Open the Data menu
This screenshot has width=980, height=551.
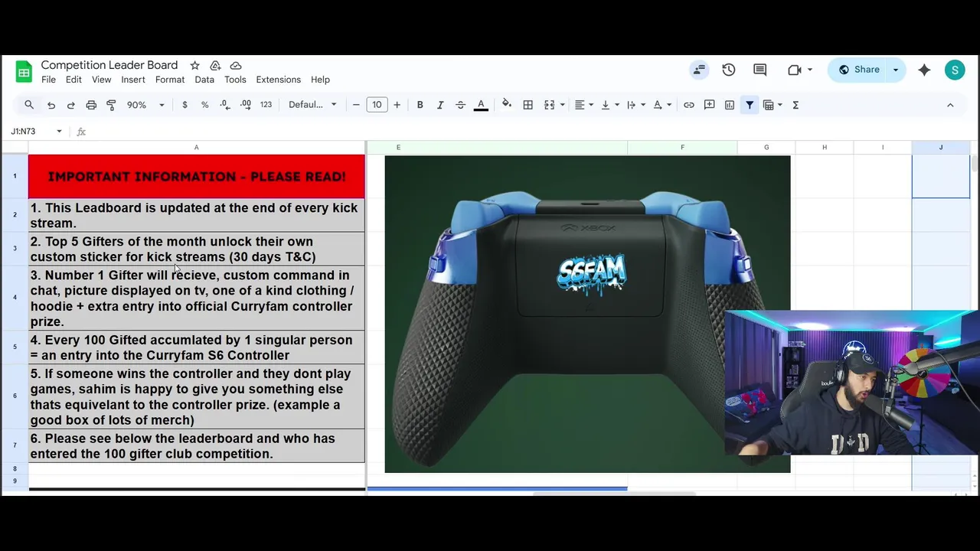204,80
